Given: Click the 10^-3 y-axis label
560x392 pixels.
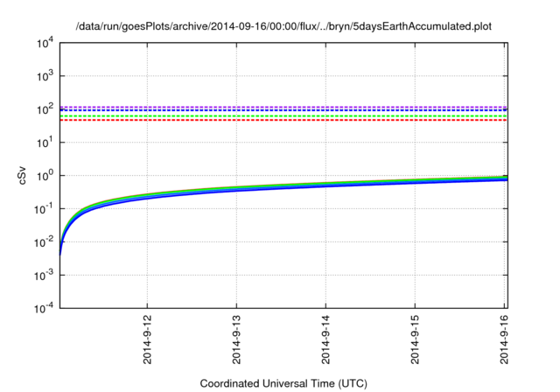Looking at the screenshot, I should click(44, 276).
